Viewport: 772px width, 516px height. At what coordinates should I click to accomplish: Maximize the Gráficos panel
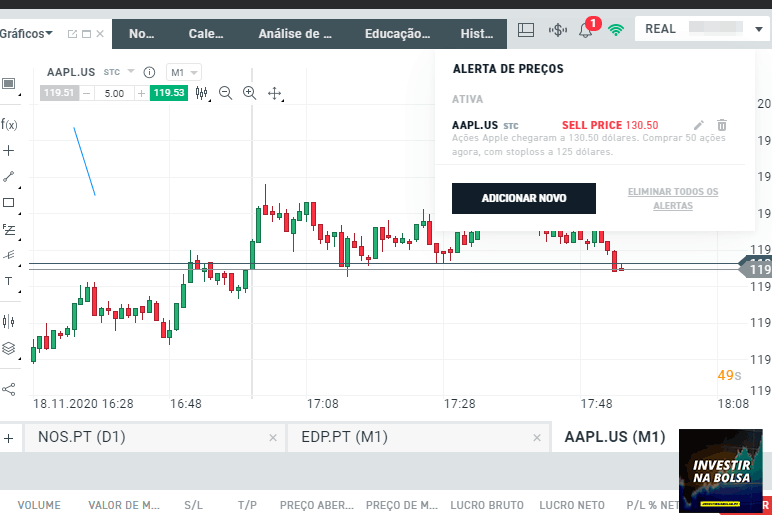point(87,34)
